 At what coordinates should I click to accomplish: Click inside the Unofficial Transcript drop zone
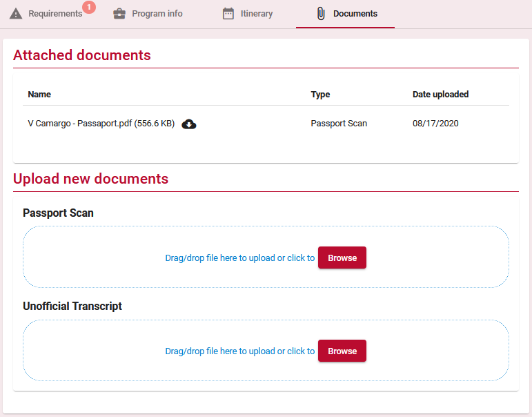click(266, 351)
